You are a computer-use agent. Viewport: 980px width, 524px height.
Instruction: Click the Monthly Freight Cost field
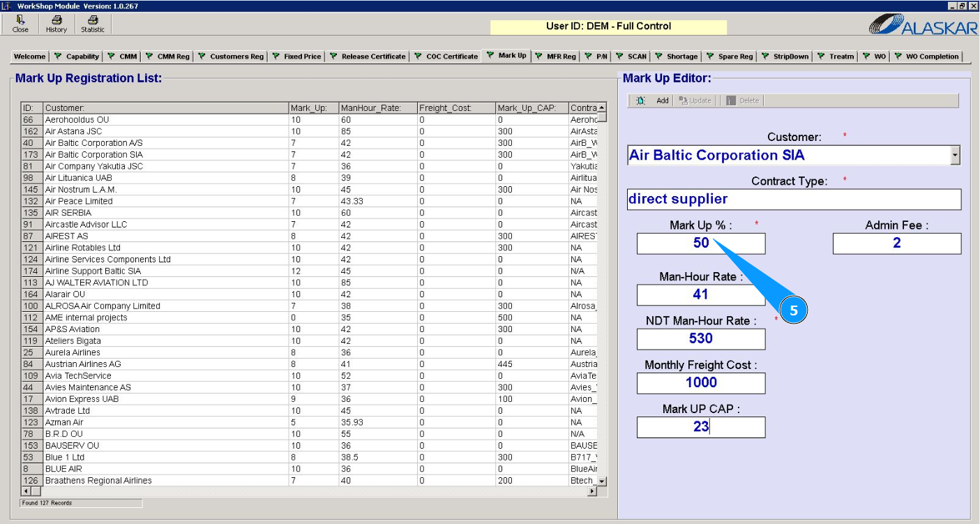[x=700, y=383]
